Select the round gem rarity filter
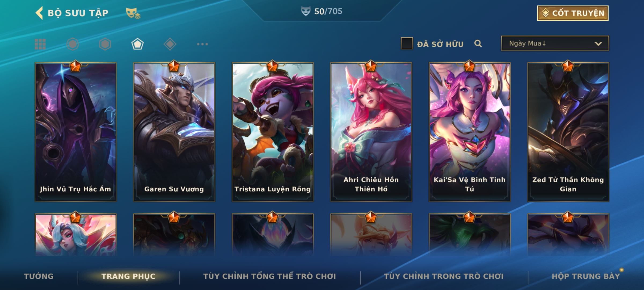The width and height of the screenshot is (644, 290). click(x=73, y=44)
